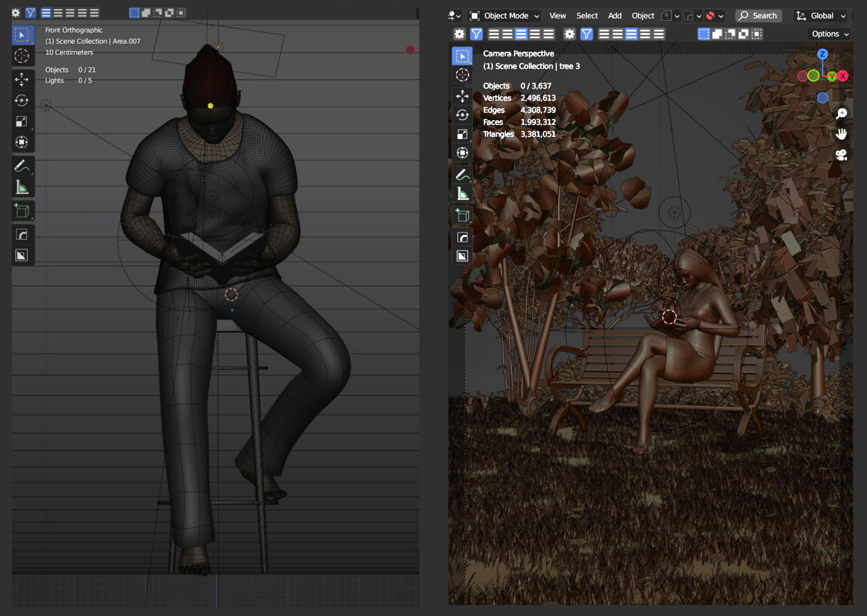This screenshot has width=867, height=616.
Task: Open the Add menu
Action: (614, 16)
